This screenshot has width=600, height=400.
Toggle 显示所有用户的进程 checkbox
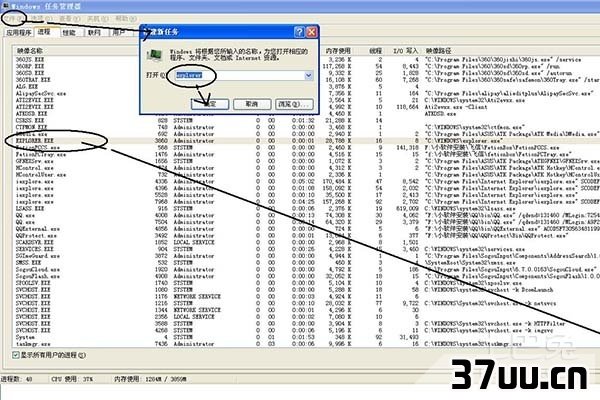(x=16, y=355)
